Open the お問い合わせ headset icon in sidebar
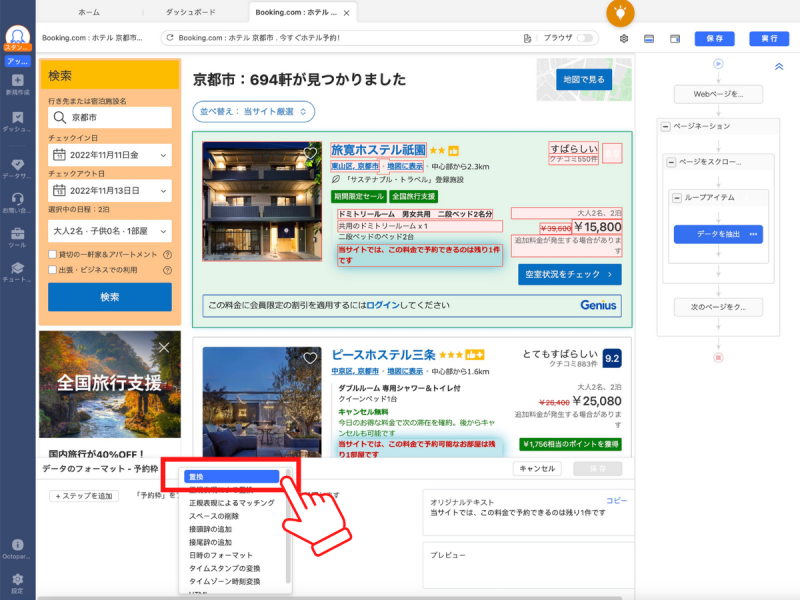Image resolution: width=800 pixels, height=600 pixels. [x=18, y=202]
